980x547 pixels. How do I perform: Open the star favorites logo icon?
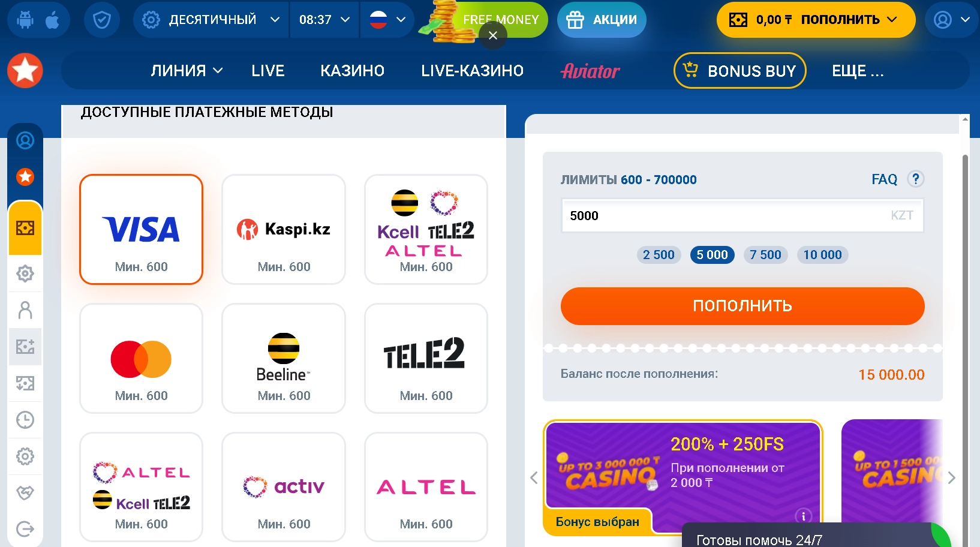point(25,71)
